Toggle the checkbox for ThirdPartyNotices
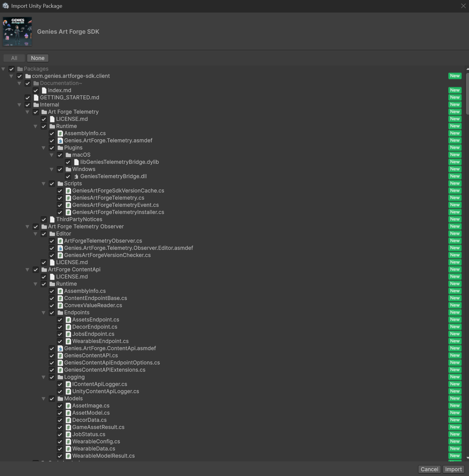The width and height of the screenshot is (469, 476). click(x=44, y=219)
